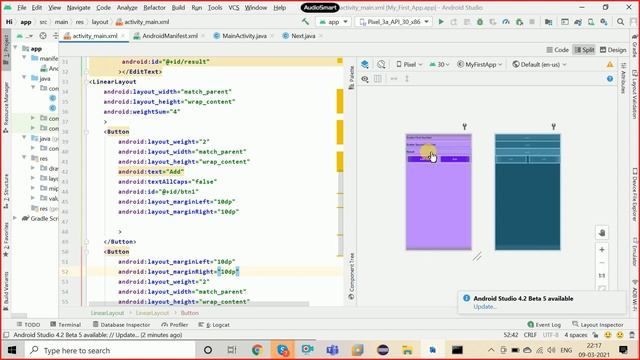Toggle the Palette side panel
Viewport: 640px width, 360px height.
351,78
